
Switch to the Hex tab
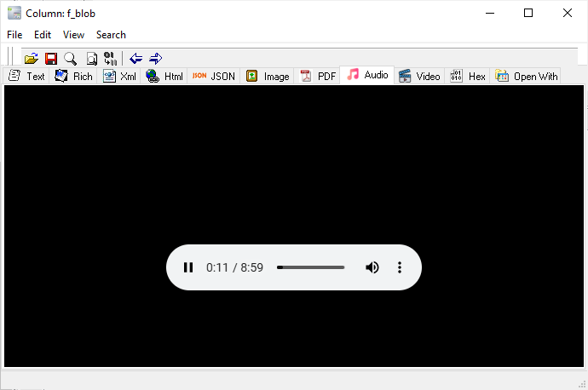(x=468, y=76)
